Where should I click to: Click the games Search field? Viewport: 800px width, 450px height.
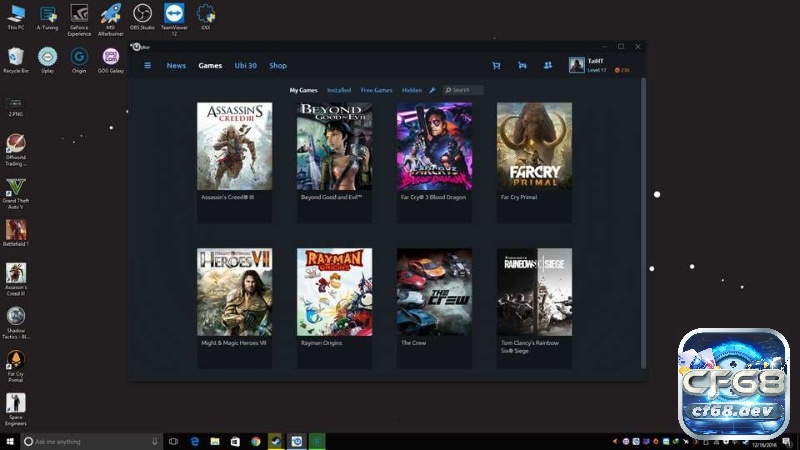tap(463, 90)
